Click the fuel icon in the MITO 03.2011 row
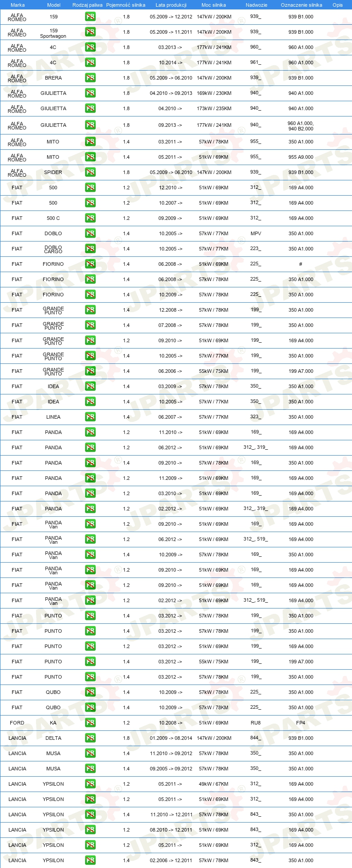Image resolution: width=352 pixels, height=868 pixels. point(90,142)
